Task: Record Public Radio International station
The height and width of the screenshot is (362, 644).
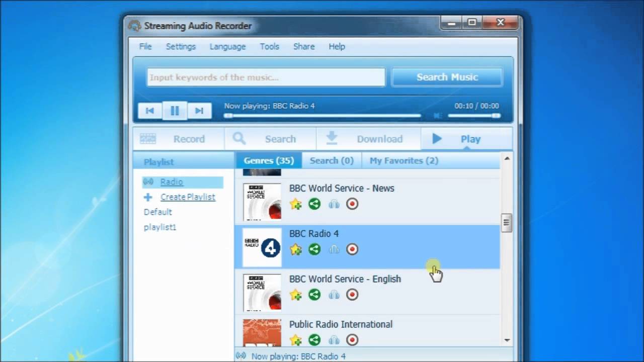Action: click(x=352, y=340)
